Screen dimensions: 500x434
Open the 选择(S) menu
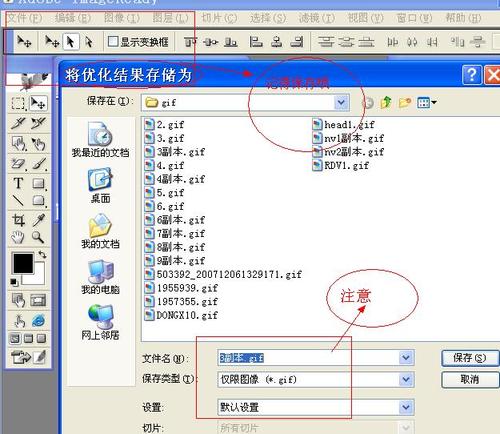[268, 18]
